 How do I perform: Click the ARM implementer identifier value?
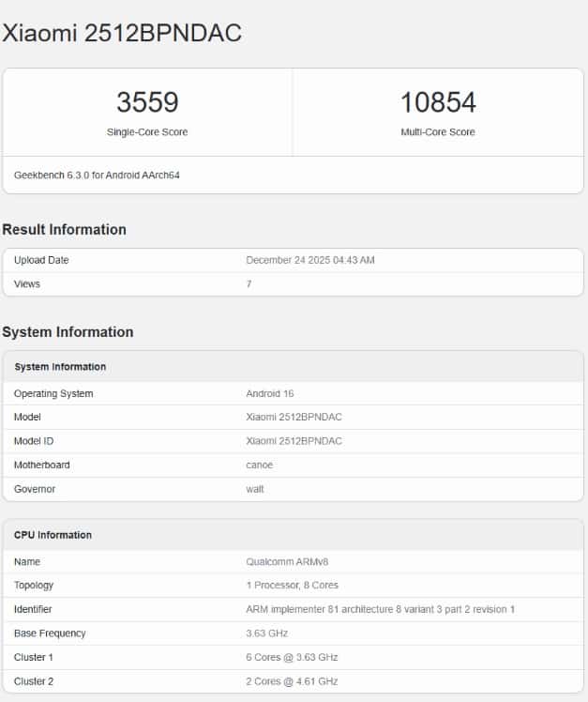(x=380, y=610)
